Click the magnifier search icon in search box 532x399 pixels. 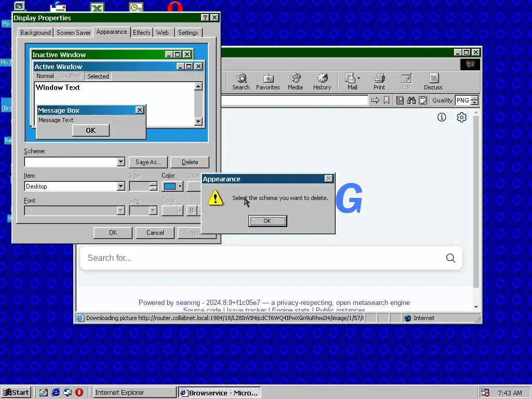[x=450, y=258]
